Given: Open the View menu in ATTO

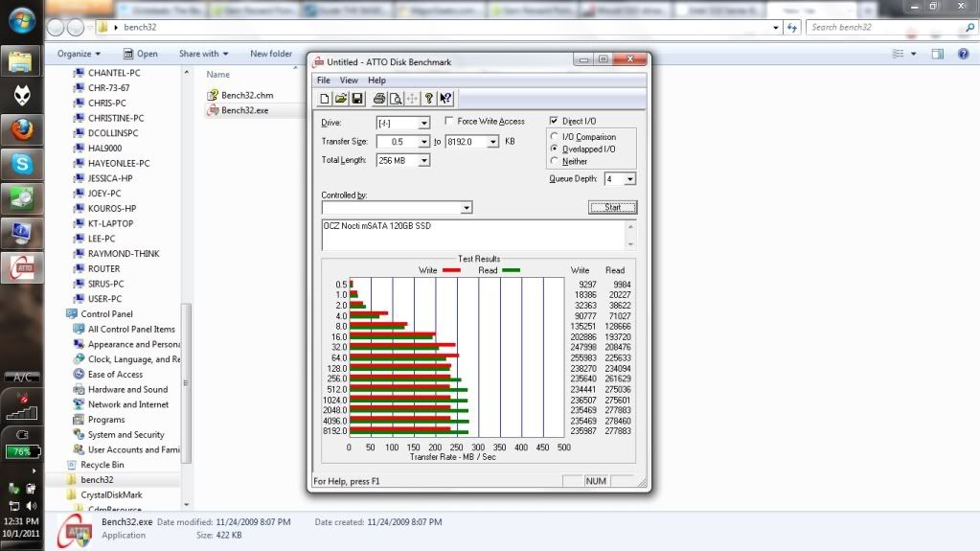Looking at the screenshot, I should pyautogui.click(x=349, y=80).
